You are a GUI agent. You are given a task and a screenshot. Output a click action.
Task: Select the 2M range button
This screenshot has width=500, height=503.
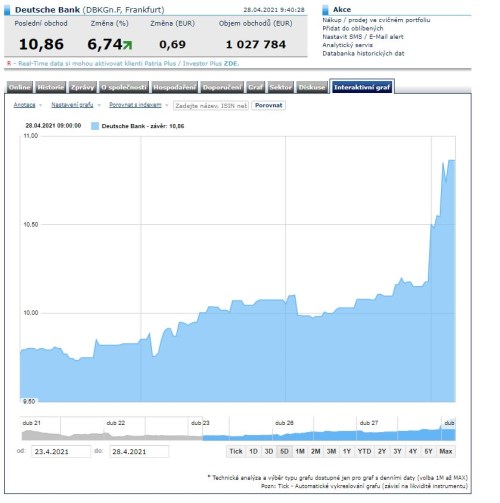click(x=315, y=452)
